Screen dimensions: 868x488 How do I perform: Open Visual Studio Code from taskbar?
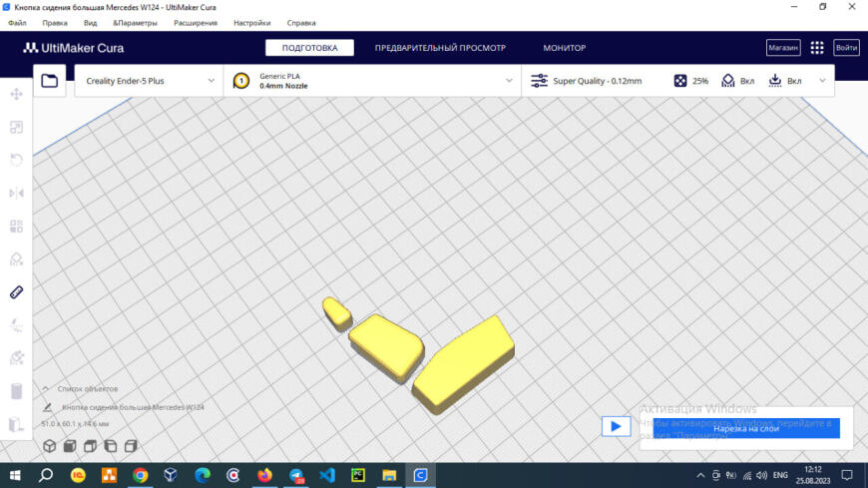tap(327, 475)
